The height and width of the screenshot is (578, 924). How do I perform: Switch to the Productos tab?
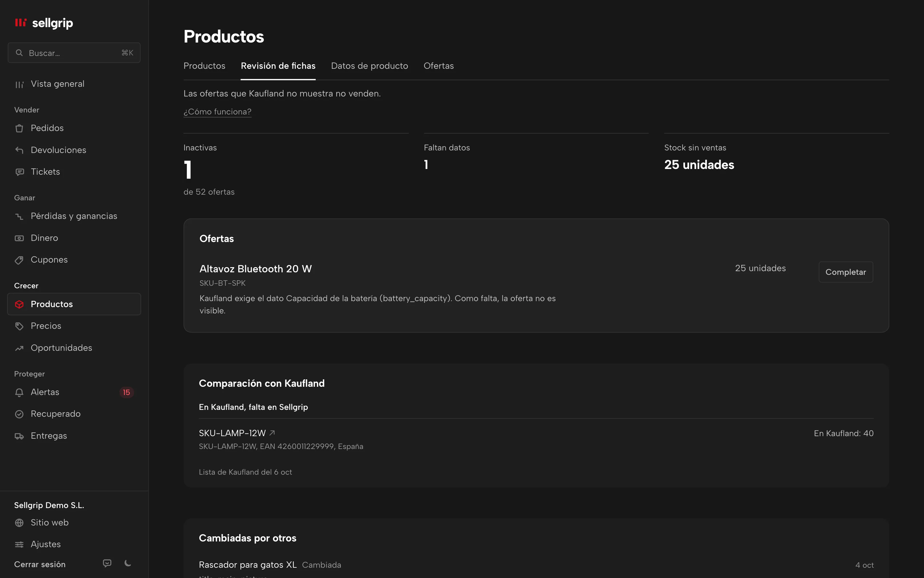(204, 66)
